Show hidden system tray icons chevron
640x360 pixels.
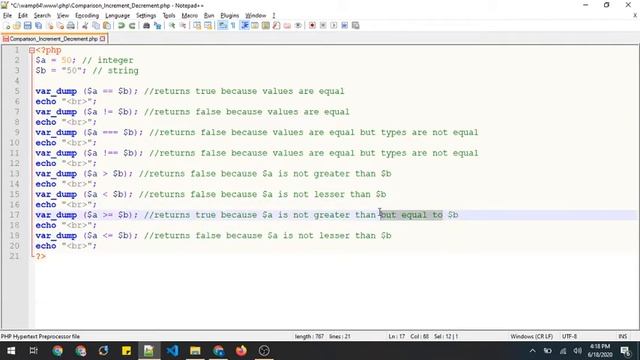pos(532,351)
